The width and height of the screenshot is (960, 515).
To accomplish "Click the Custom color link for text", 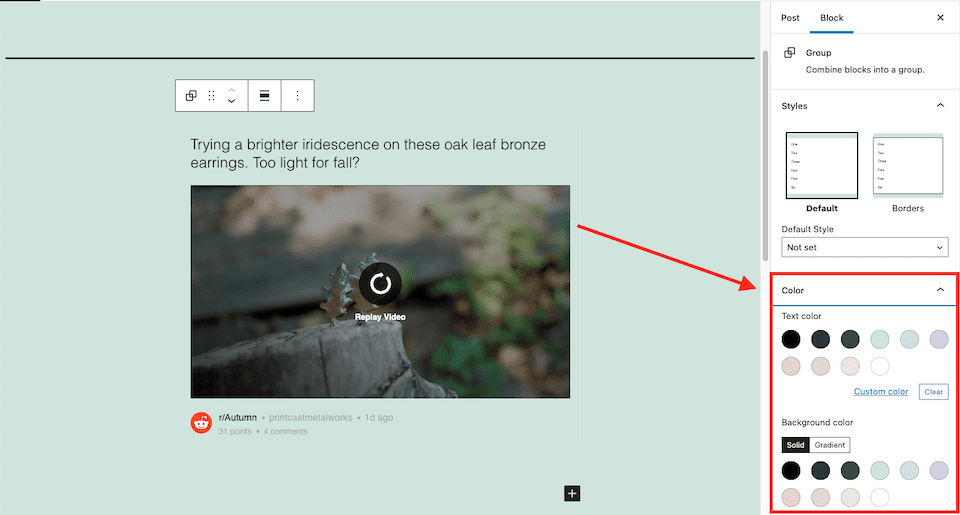I will [881, 391].
